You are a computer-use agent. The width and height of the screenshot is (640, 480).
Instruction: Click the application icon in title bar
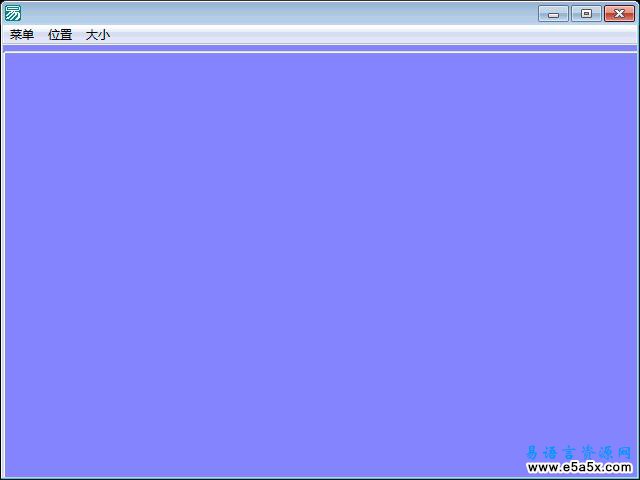tap(13, 13)
